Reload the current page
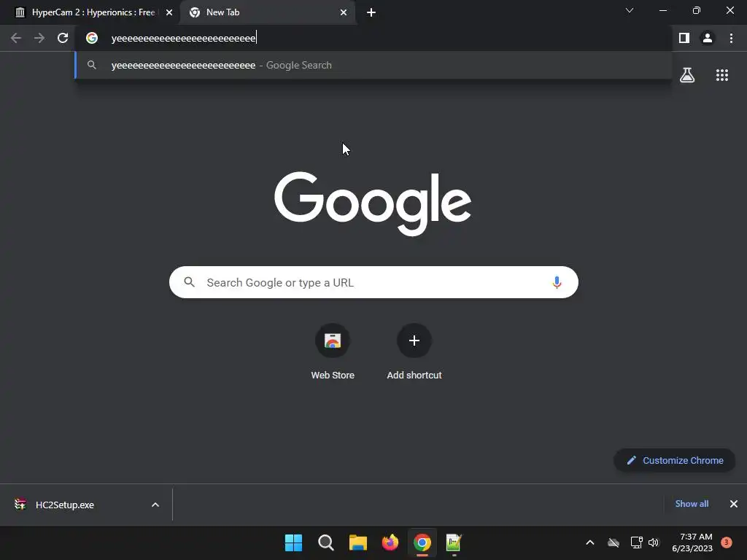Image resolution: width=747 pixels, height=560 pixels. (63, 38)
